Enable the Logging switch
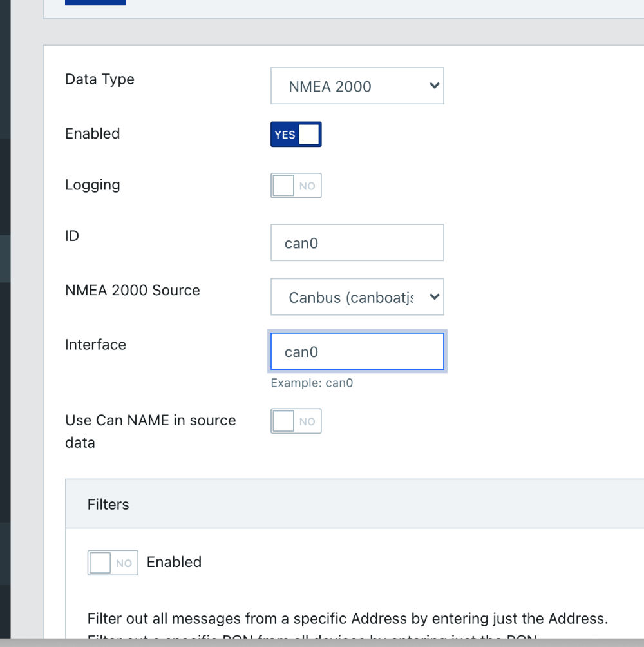Viewport: 644px width, 647px height. [x=296, y=186]
